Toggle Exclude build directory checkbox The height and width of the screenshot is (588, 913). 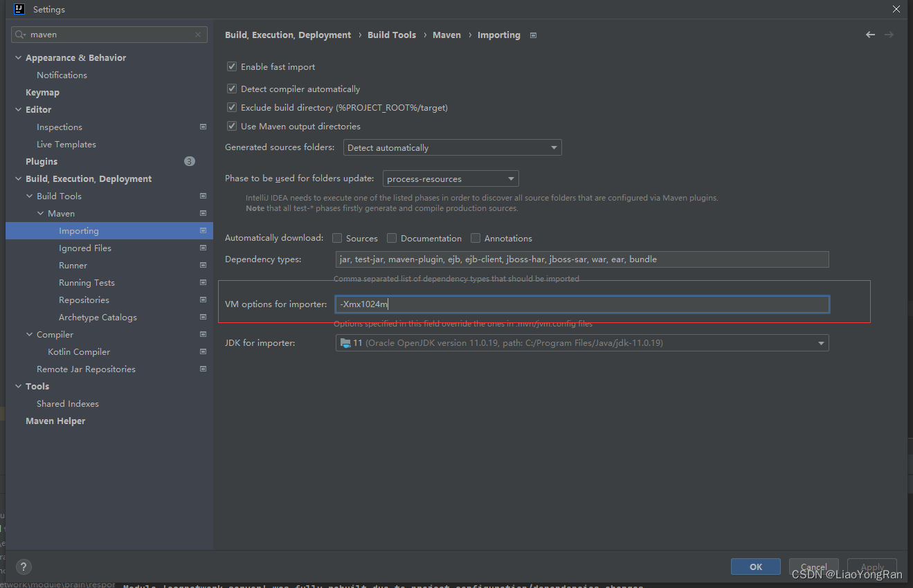232,108
